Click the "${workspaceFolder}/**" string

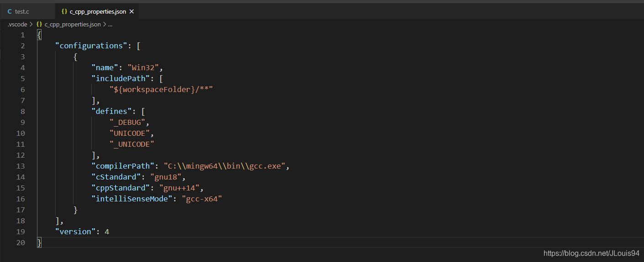tap(161, 89)
